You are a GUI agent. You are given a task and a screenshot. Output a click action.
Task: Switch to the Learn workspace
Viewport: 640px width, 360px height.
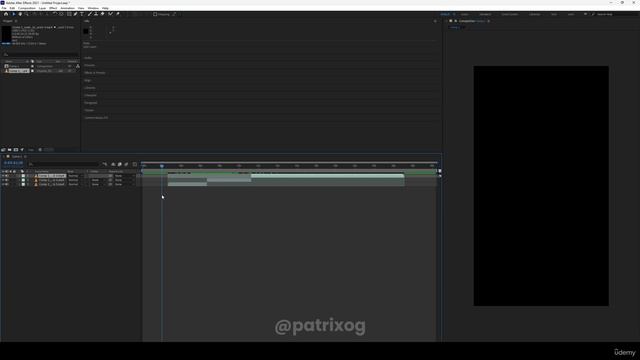click(x=464, y=14)
